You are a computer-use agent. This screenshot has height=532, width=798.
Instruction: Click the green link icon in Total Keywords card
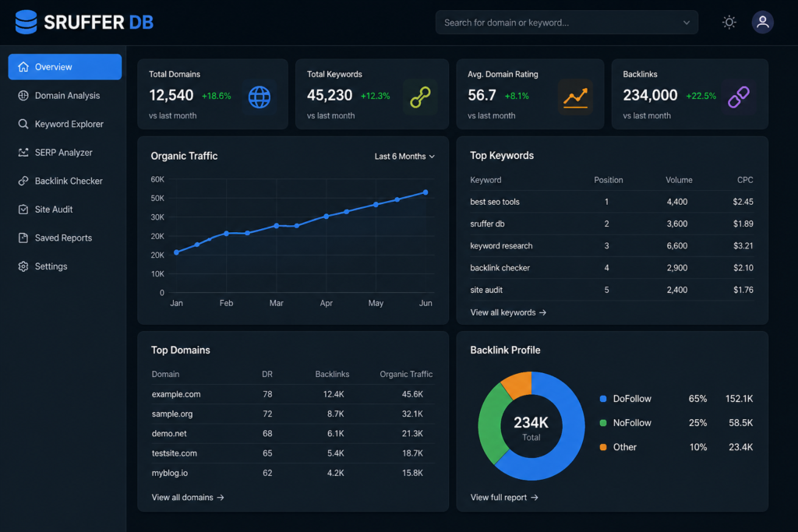[x=420, y=97]
